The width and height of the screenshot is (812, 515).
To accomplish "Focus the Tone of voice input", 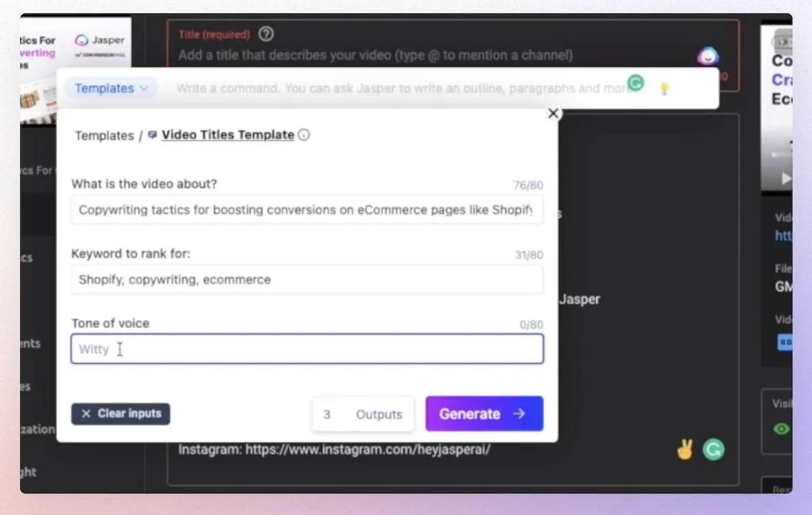I will 307,349.
